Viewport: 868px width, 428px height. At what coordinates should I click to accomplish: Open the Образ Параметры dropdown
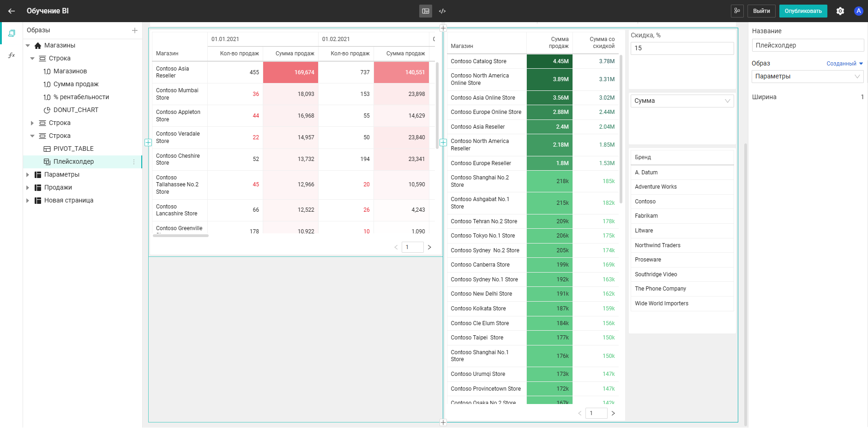pyautogui.click(x=808, y=77)
